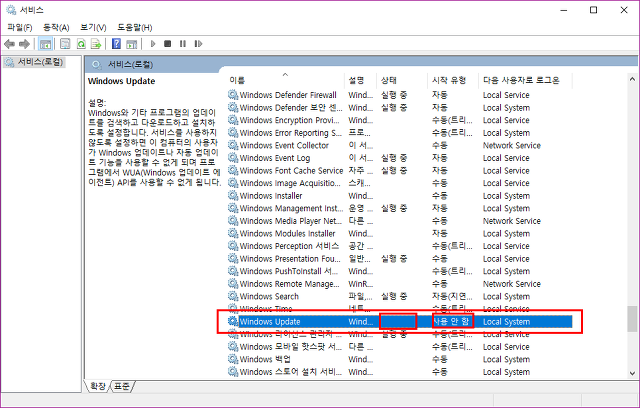Click the gear icon beside Windows Search
The image size is (640, 408).
(x=233, y=296)
